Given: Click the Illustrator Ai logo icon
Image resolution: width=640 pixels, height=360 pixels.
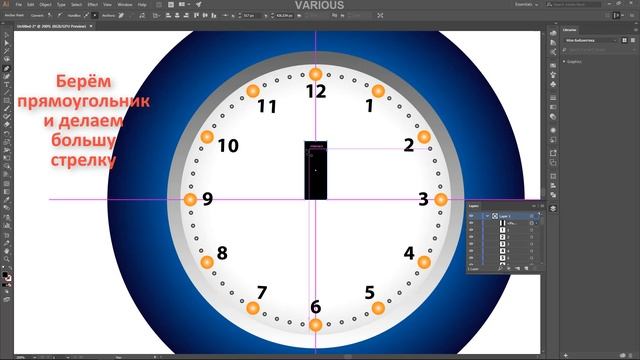Looking at the screenshot, I should (x=6, y=4).
